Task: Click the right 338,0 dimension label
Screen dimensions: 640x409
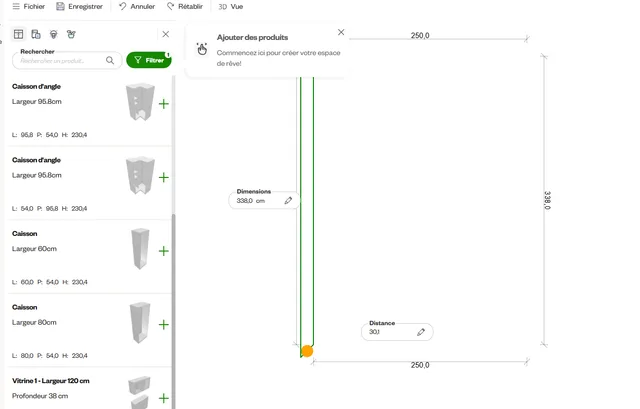Action: point(547,200)
